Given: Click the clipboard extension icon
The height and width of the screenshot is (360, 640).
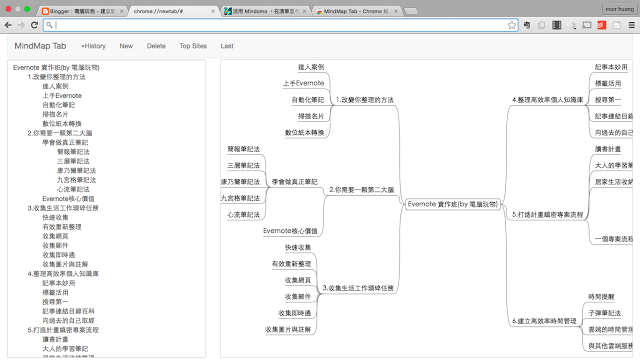Looking at the screenshot, I should point(542,25).
